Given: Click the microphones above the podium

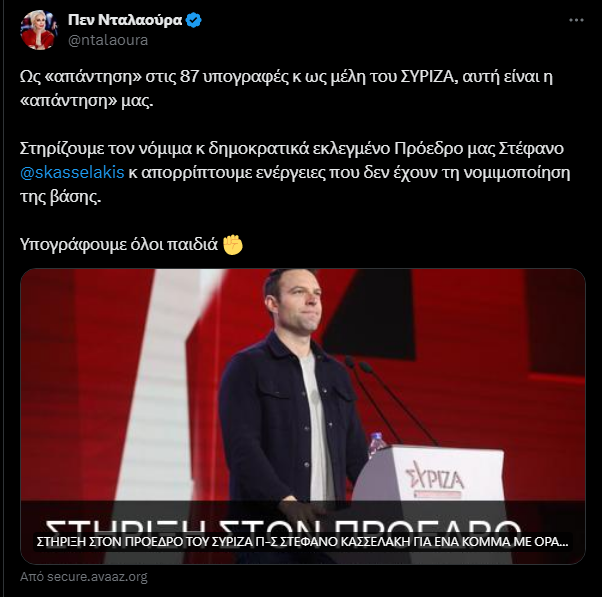Looking at the screenshot, I should tap(390, 401).
